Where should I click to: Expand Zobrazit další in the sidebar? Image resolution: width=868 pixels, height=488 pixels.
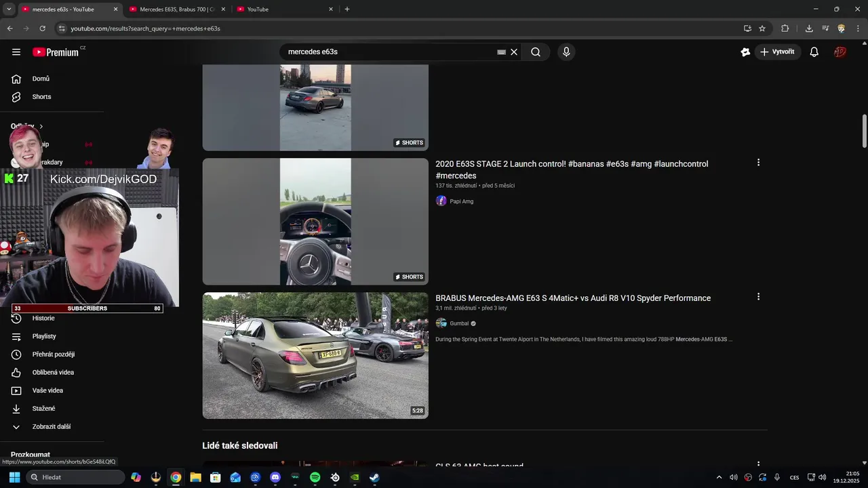pos(52,427)
